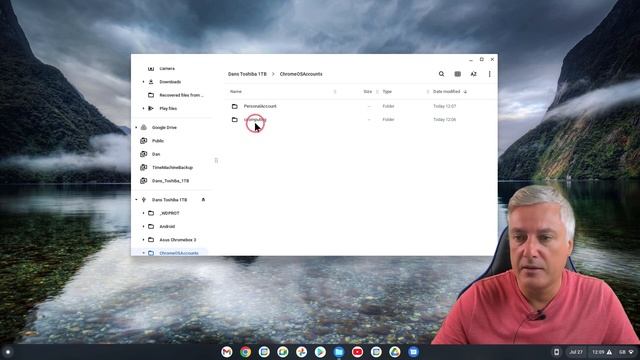Launch Chrome from the shelf
The width and height of the screenshot is (640, 360).
(245, 352)
